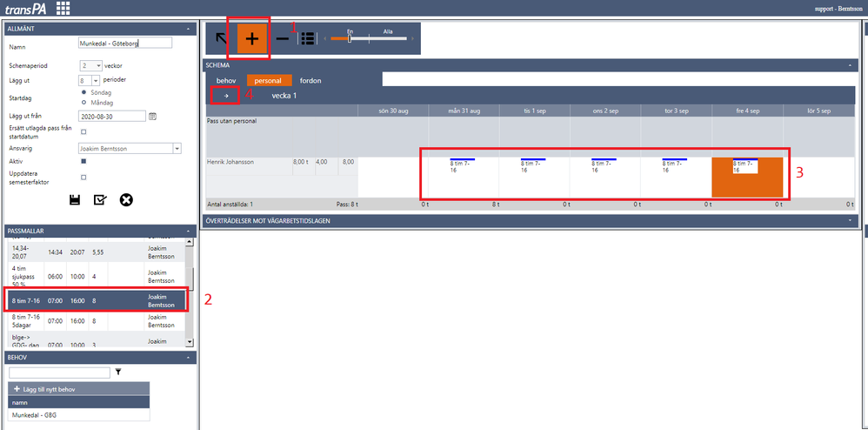This screenshot has height=430, width=868.
Task: Collapse the ALLMÄNT panel
Action: (x=188, y=28)
